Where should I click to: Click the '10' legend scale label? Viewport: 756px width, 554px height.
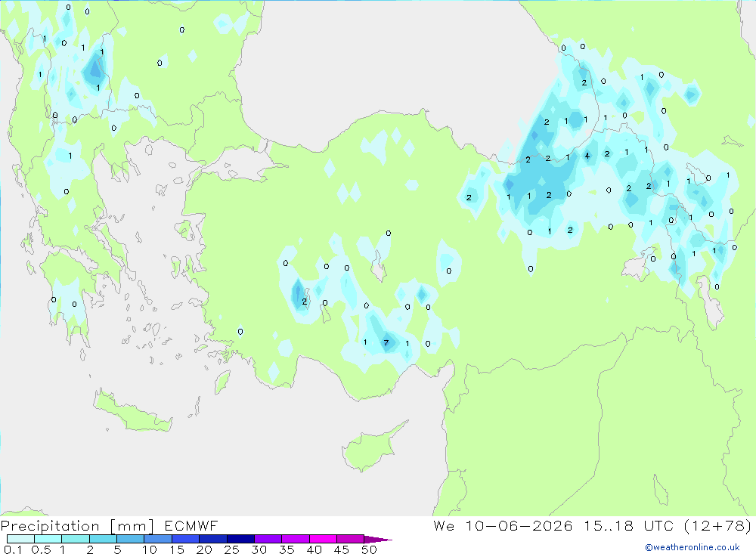pos(150,549)
